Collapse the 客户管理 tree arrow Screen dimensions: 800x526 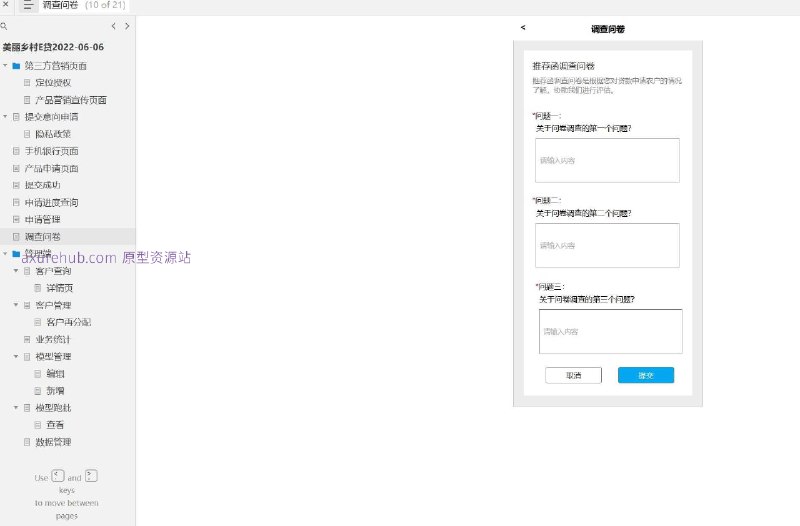[x=16, y=305]
